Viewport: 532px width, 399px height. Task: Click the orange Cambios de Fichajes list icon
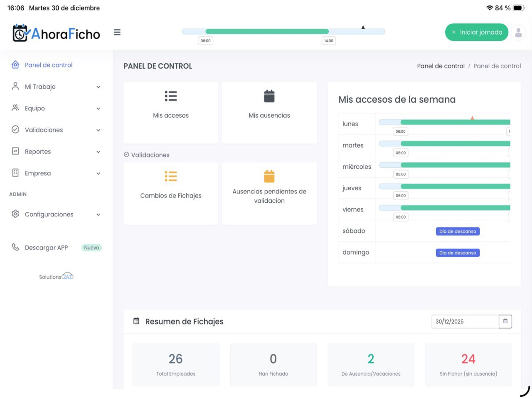171,176
